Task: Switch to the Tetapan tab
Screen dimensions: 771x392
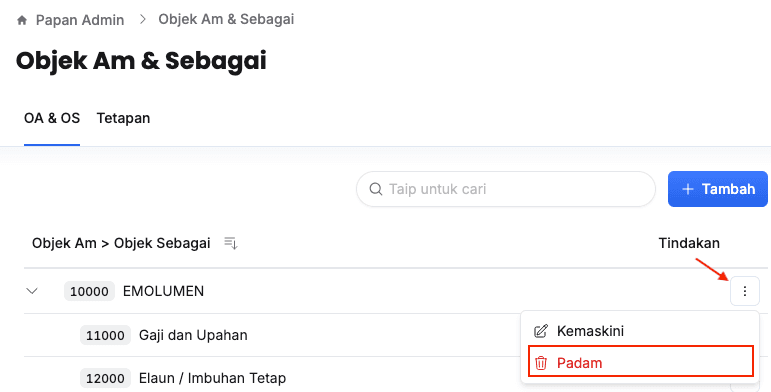Action: (123, 119)
